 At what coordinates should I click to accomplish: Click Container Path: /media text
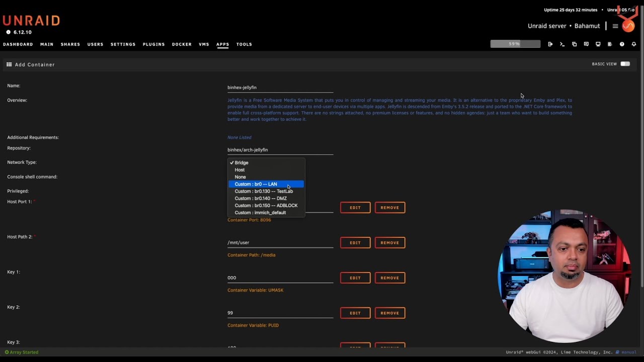(251, 255)
